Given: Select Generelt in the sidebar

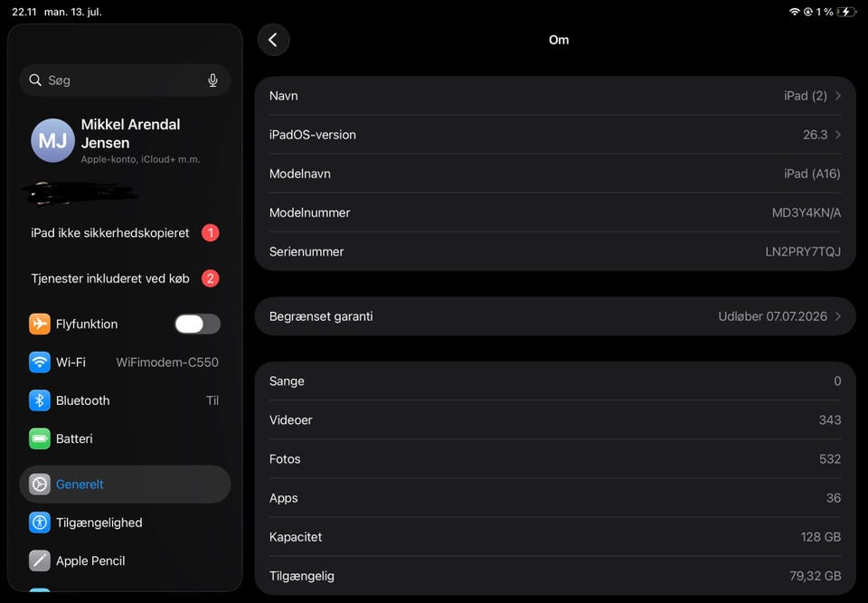Looking at the screenshot, I should click(125, 484).
